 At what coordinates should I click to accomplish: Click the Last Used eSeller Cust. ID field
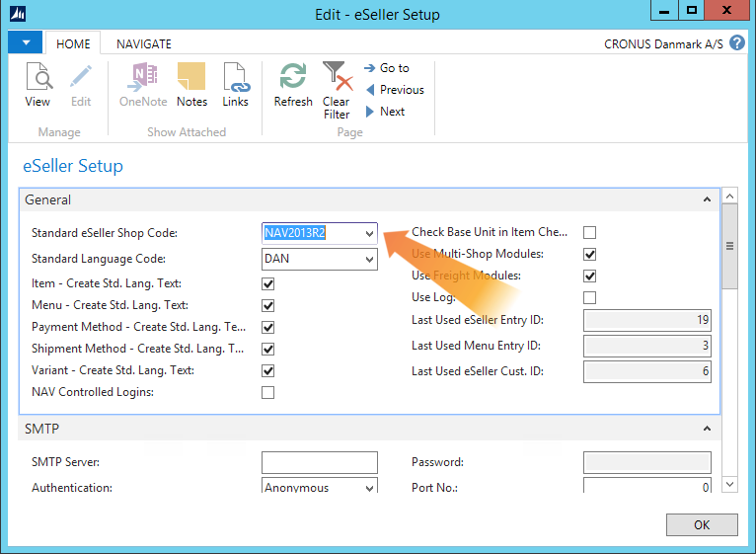tap(647, 371)
